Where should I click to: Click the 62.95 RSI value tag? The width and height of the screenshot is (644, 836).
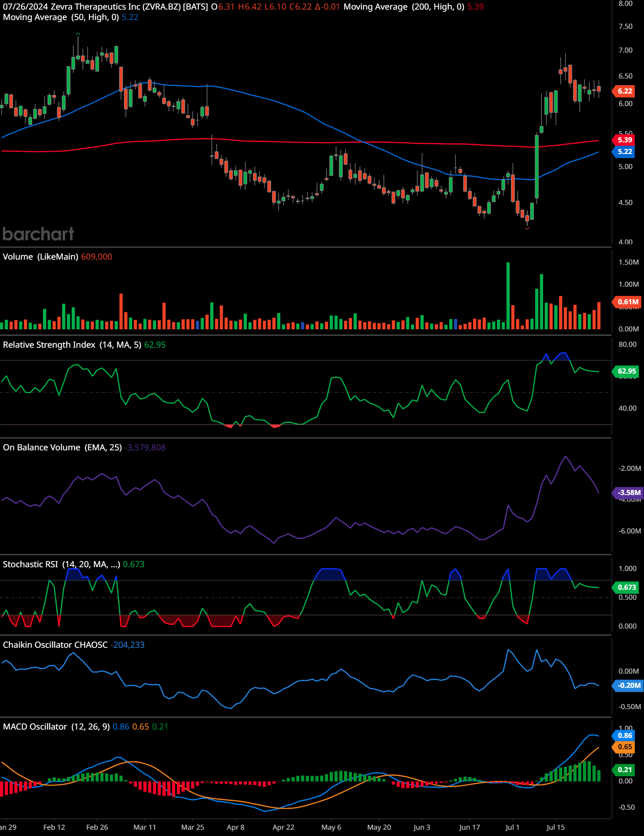pyautogui.click(x=626, y=371)
